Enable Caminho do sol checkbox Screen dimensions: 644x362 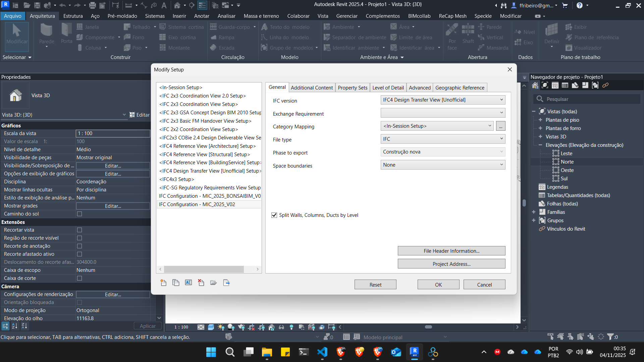[79, 214]
